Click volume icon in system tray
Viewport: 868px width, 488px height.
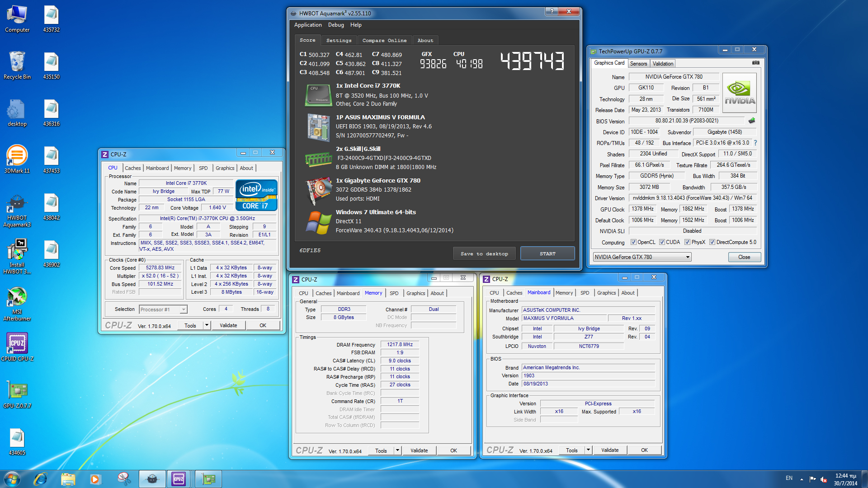(824, 479)
